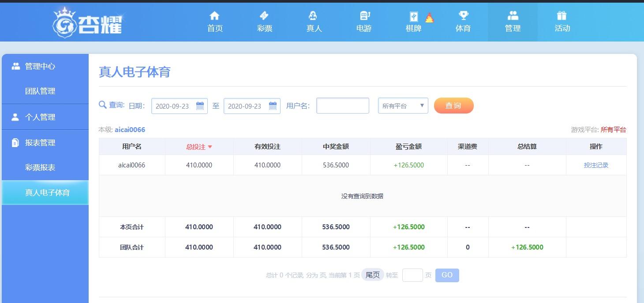
Task: Click the 报表管理 document icon in sidebar
Action: pyautogui.click(x=15, y=143)
